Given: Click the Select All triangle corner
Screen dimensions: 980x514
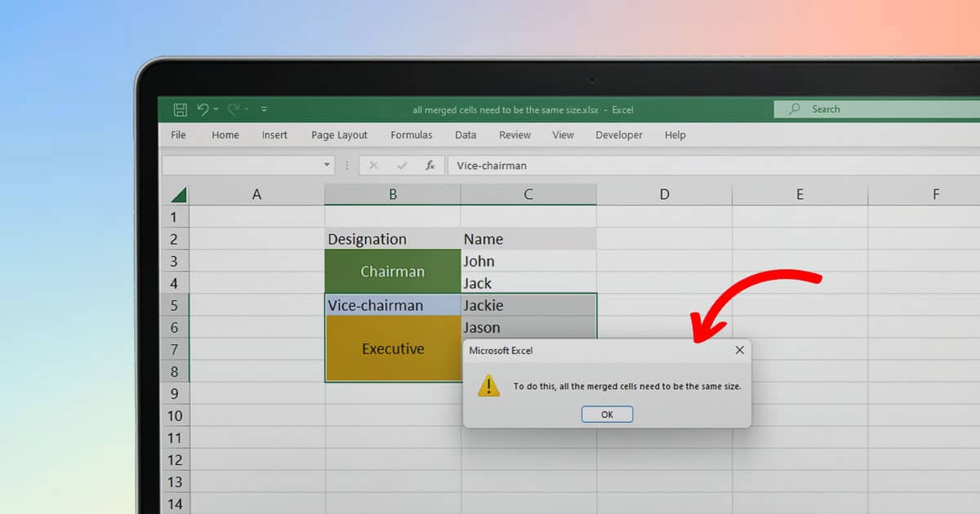Looking at the screenshot, I should (178, 195).
